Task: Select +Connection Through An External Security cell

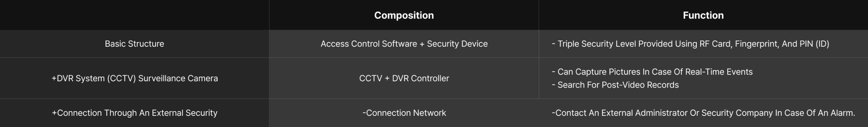Action: click(x=135, y=113)
